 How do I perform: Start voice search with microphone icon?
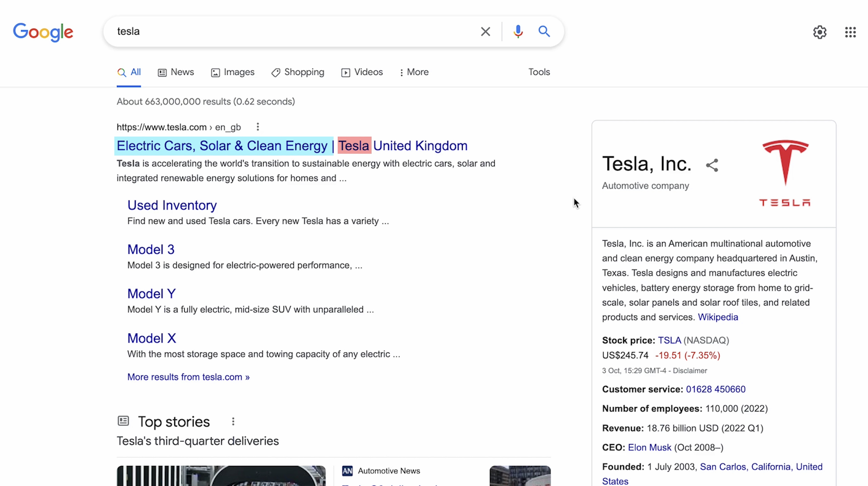tap(518, 31)
